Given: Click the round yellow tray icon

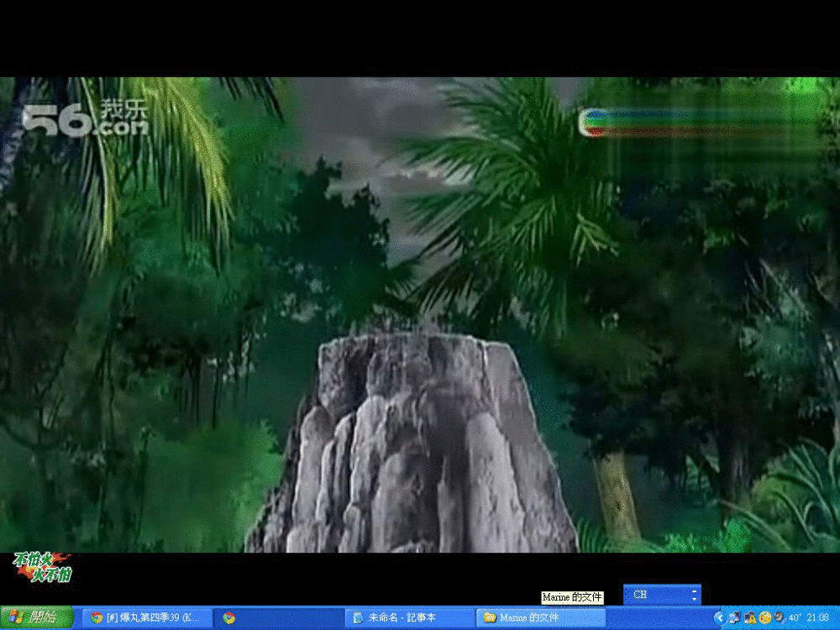Looking at the screenshot, I should pos(765,617).
